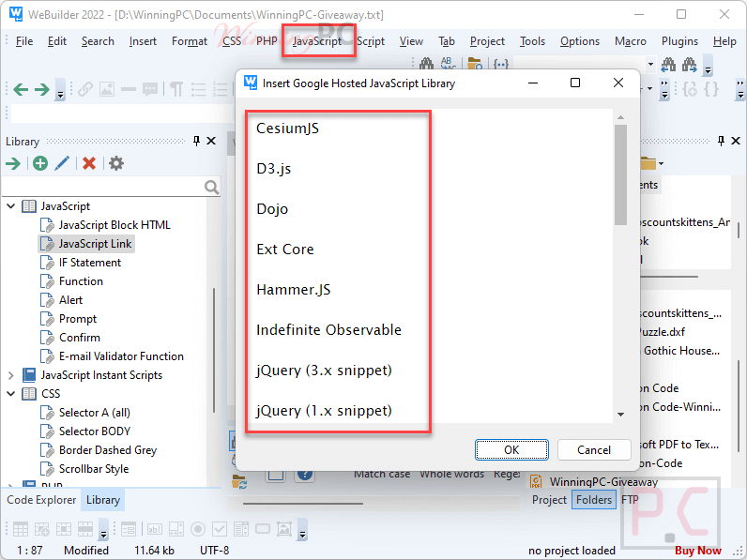Click the library search magnifier icon

(x=211, y=187)
